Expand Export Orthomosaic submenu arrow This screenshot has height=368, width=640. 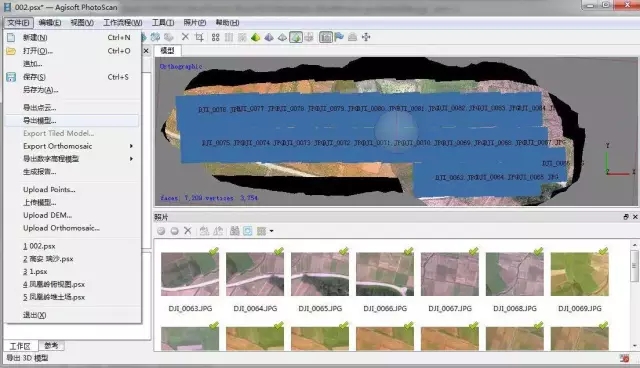(x=131, y=146)
